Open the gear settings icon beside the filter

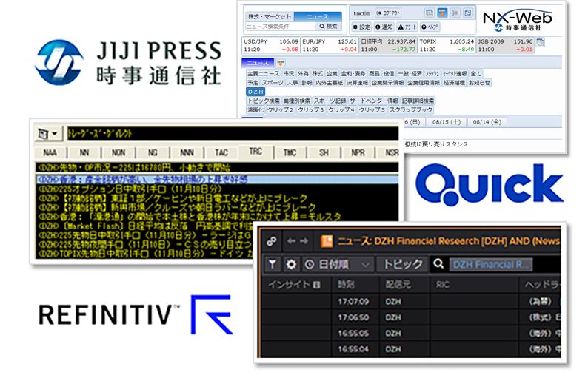pyautogui.click(x=290, y=264)
